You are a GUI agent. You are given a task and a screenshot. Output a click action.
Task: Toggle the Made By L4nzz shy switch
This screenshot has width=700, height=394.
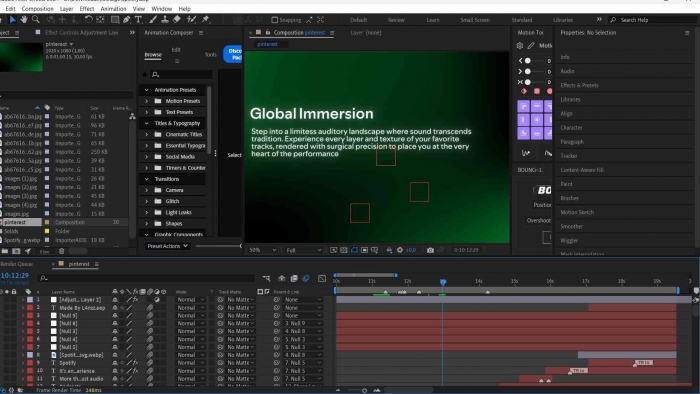(115, 308)
